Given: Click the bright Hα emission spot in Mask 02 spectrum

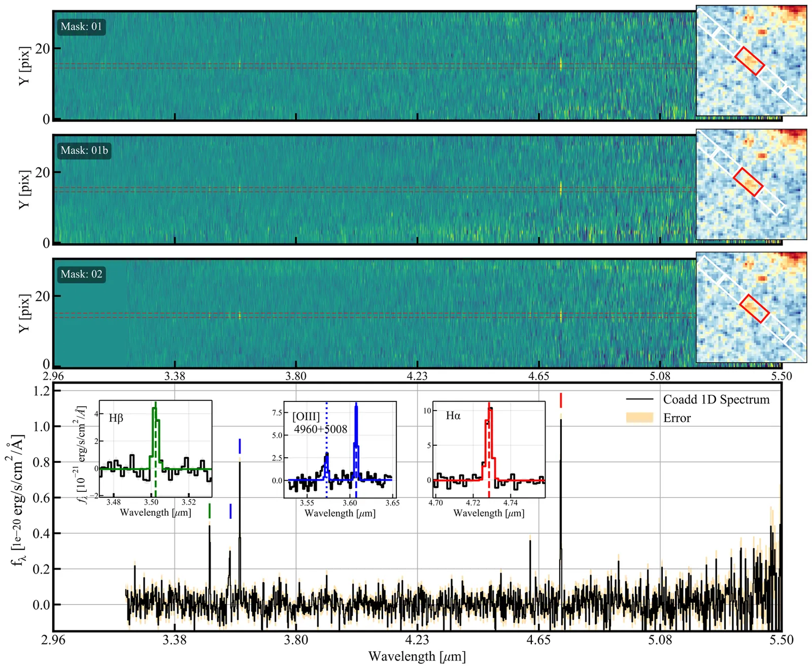Looking at the screenshot, I should (x=561, y=316).
